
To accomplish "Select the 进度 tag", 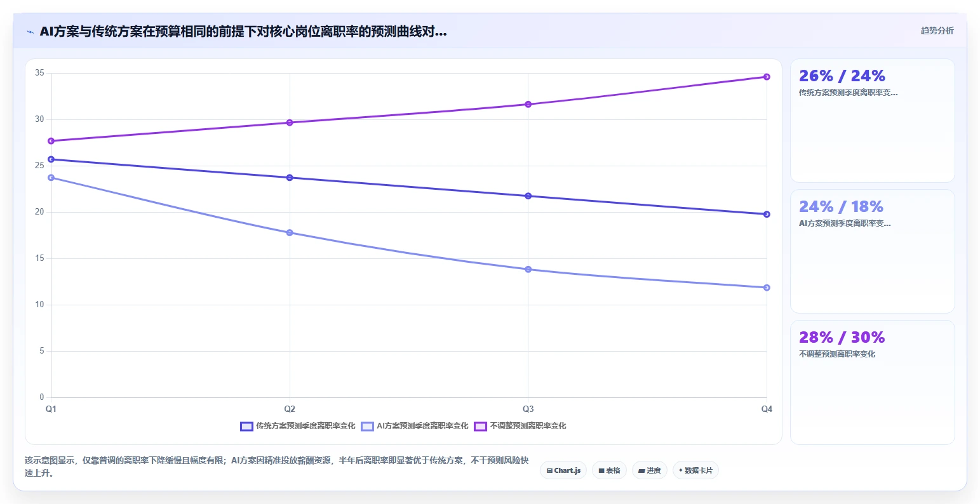I will pos(650,470).
